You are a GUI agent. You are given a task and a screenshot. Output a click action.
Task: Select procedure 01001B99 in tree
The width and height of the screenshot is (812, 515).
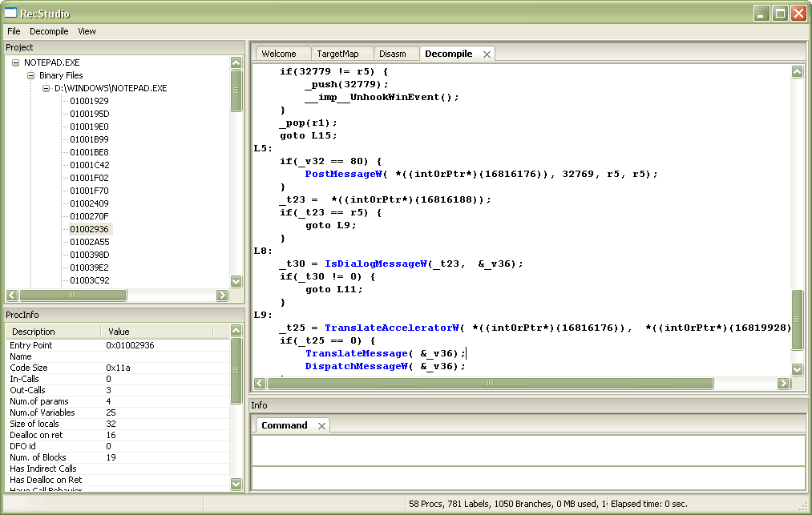89,139
